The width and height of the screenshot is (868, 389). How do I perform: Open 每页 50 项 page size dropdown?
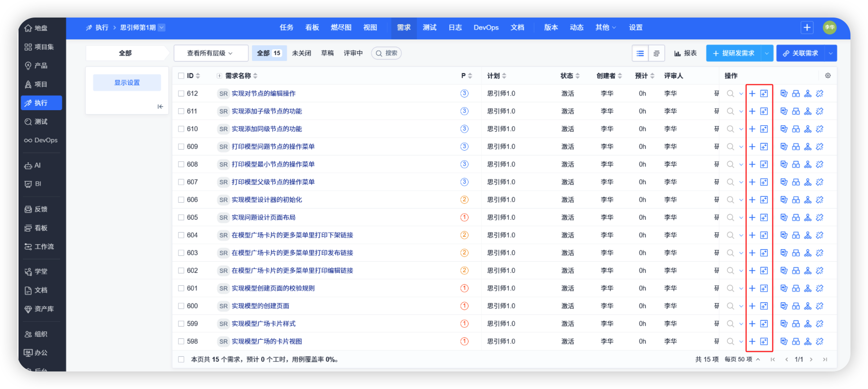click(742, 360)
